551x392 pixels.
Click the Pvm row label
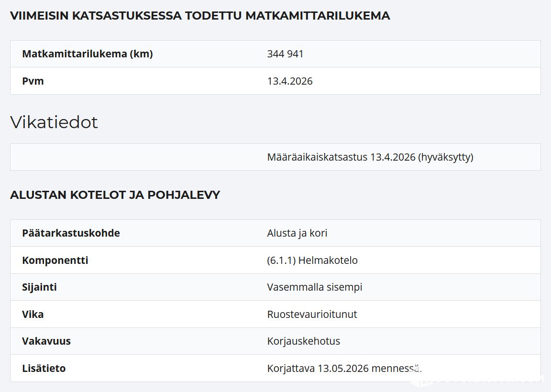33,81
